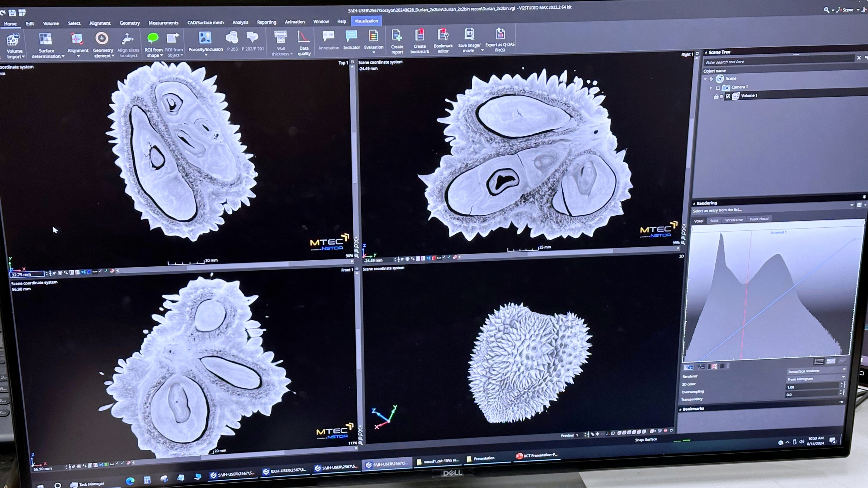The image size is (868, 488).
Task: Expand the Wall thickness dropdown arrow
Action: tap(292, 54)
